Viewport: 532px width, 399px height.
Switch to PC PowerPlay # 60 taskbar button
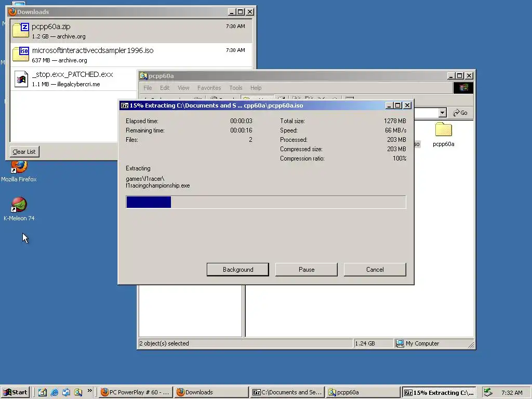[x=136, y=392]
